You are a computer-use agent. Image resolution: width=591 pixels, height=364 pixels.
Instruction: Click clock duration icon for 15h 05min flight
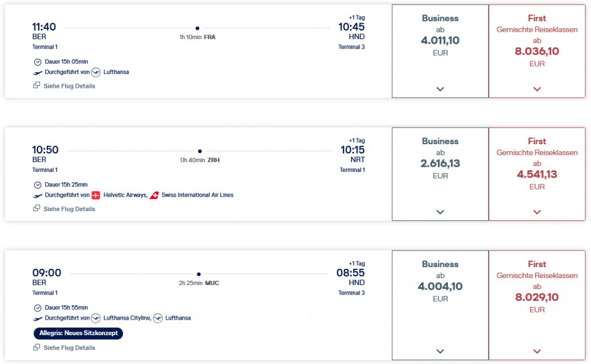[x=38, y=62]
